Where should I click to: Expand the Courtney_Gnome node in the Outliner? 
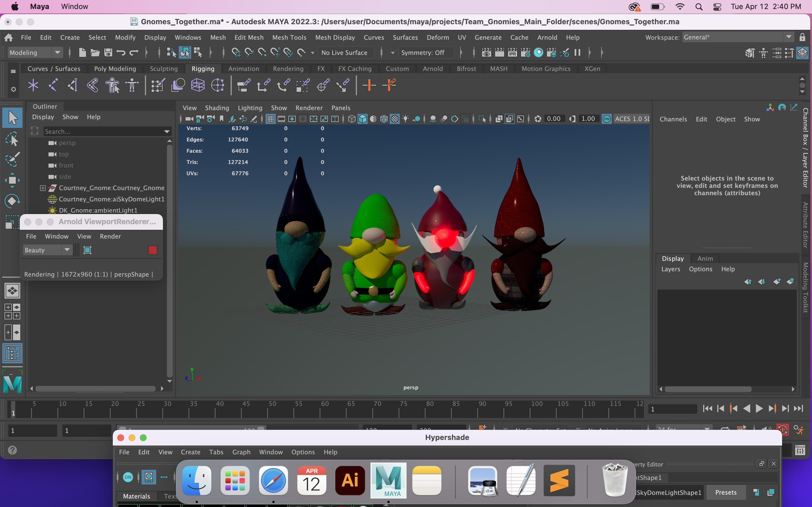[43, 188]
